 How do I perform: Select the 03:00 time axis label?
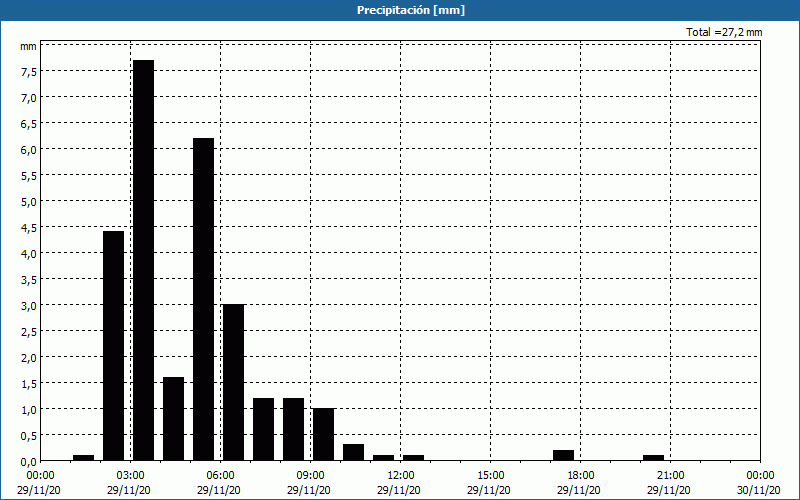coord(131,476)
